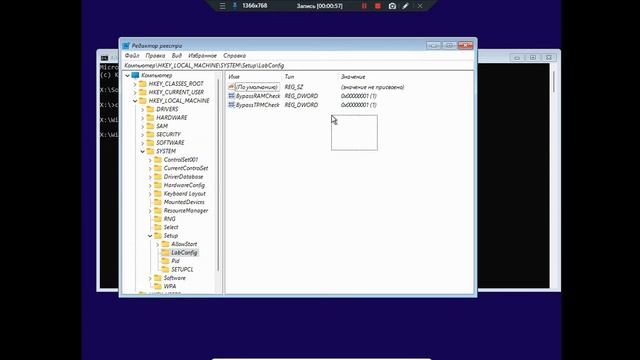Select the SECURITY folder icon
Viewport: 640px width, 360px height.
click(x=150, y=134)
